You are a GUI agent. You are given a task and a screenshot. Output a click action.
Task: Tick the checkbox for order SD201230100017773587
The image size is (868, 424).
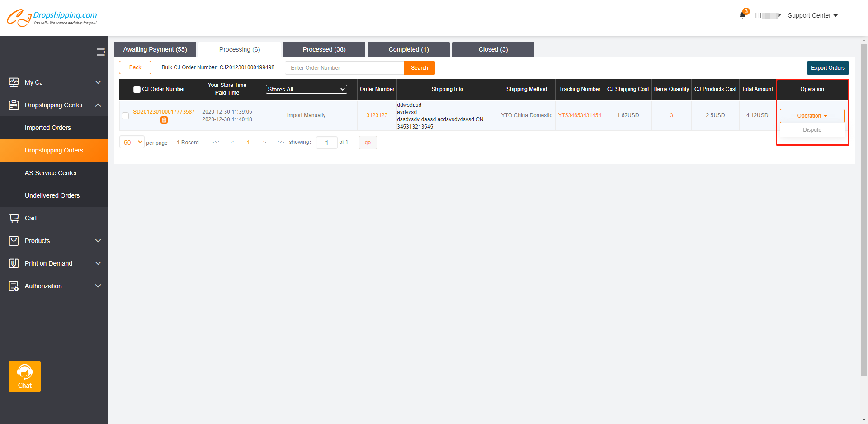tap(125, 116)
